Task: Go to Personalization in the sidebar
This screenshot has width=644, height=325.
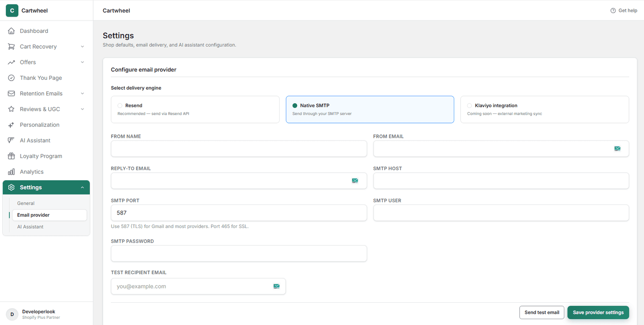Action: (x=46, y=125)
